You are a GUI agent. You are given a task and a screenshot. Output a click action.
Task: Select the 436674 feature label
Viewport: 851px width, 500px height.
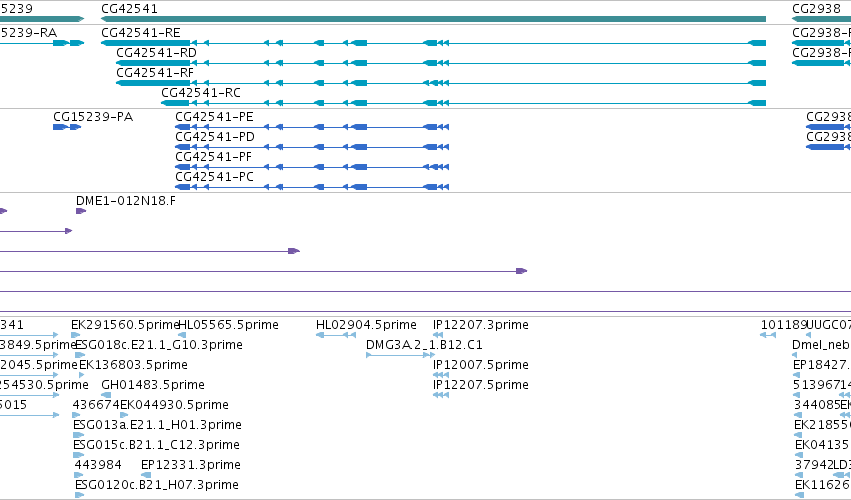tap(96, 405)
